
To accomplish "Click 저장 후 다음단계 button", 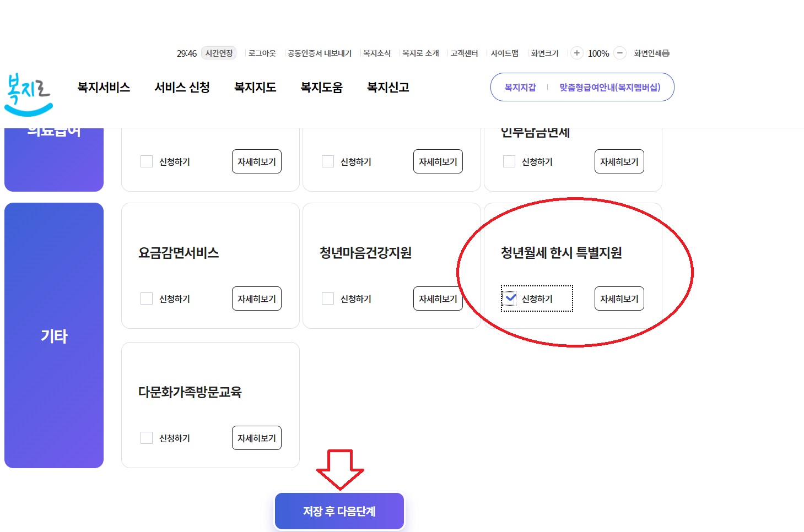I will coord(339,511).
